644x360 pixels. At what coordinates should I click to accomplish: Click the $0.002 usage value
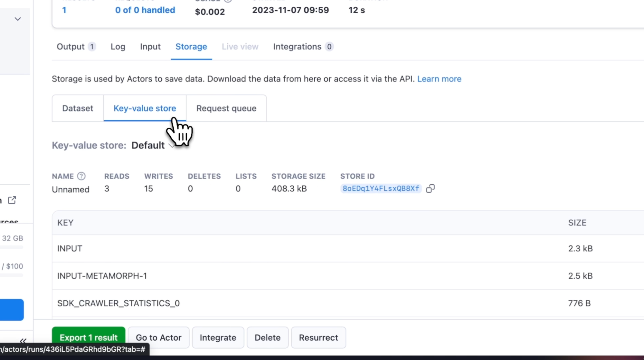pyautogui.click(x=210, y=12)
